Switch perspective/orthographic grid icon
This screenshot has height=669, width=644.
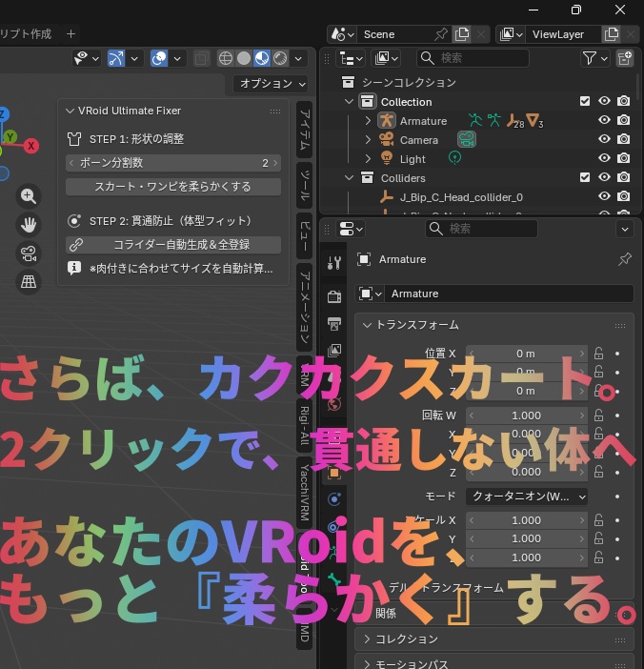(x=29, y=281)
